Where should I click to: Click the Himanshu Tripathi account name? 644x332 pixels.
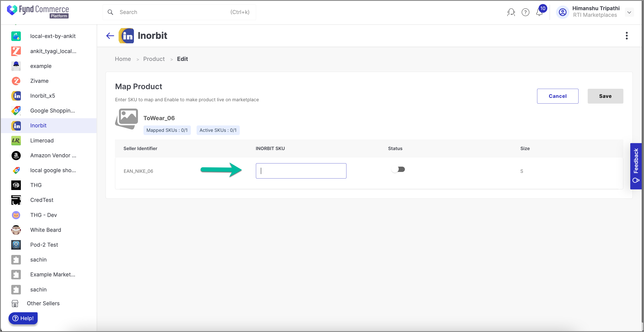click(596, 8)
